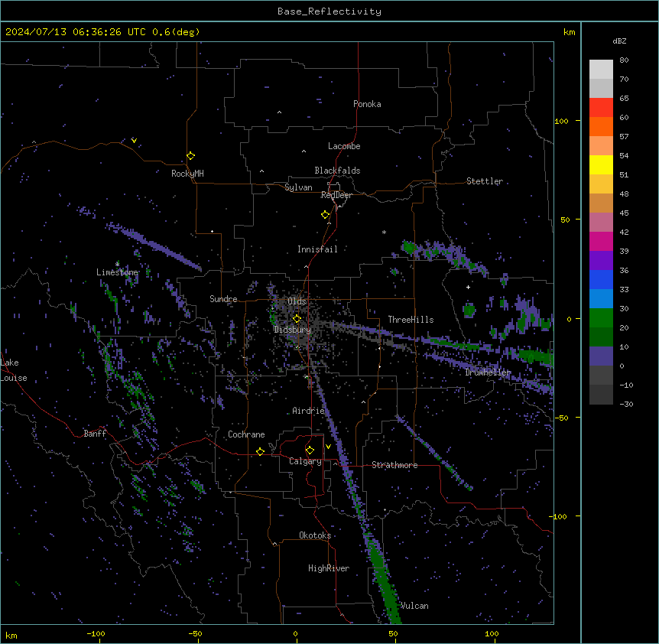This screenshot has width=659, height=644.
Task: Pick the yellow 51–54 dBZ legend swatch
Action: coord(601,164)
